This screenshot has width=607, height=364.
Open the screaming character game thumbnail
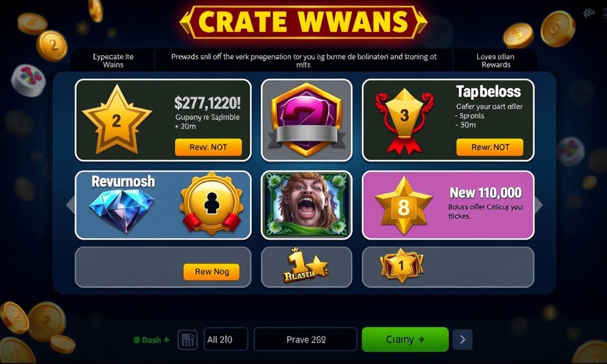click(306, 205)
